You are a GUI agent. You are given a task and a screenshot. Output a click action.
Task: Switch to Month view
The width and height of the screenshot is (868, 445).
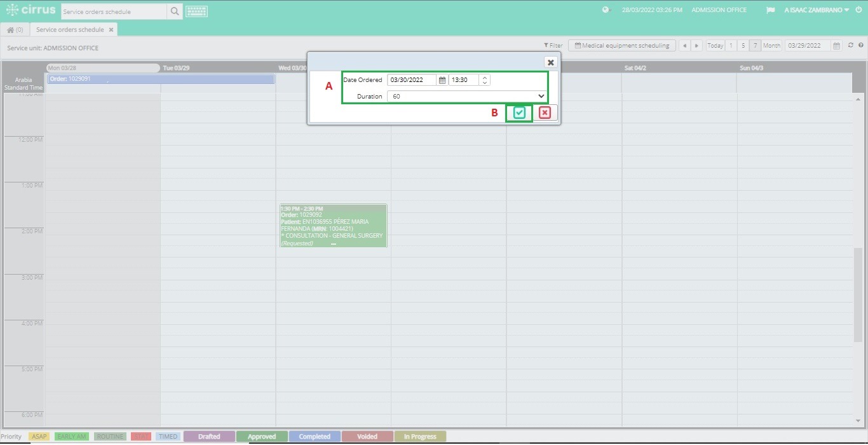tap(771, 46)
